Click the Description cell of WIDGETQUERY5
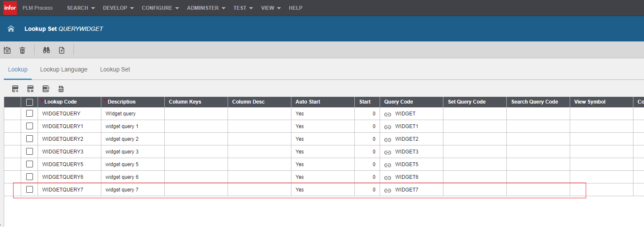Image resolution: width=644 pixels, height=227 pixels. 132,164
